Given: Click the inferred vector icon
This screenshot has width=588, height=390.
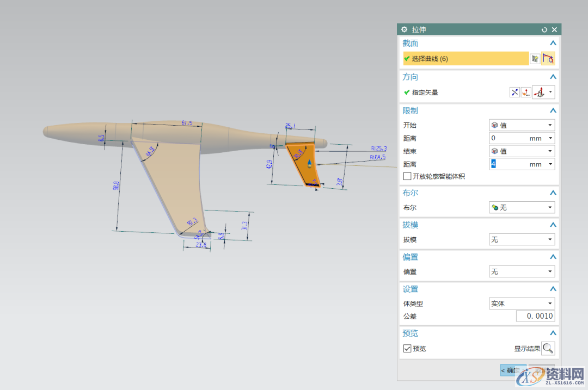Looking at the screenshot, I should click(540, 92).
